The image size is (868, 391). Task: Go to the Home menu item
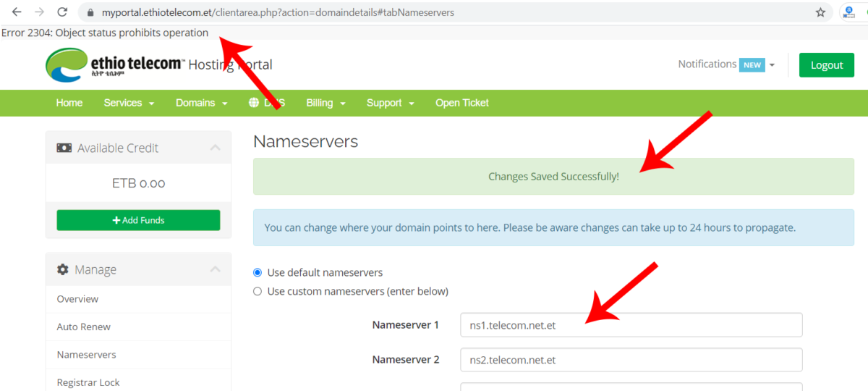coord(69,103)
